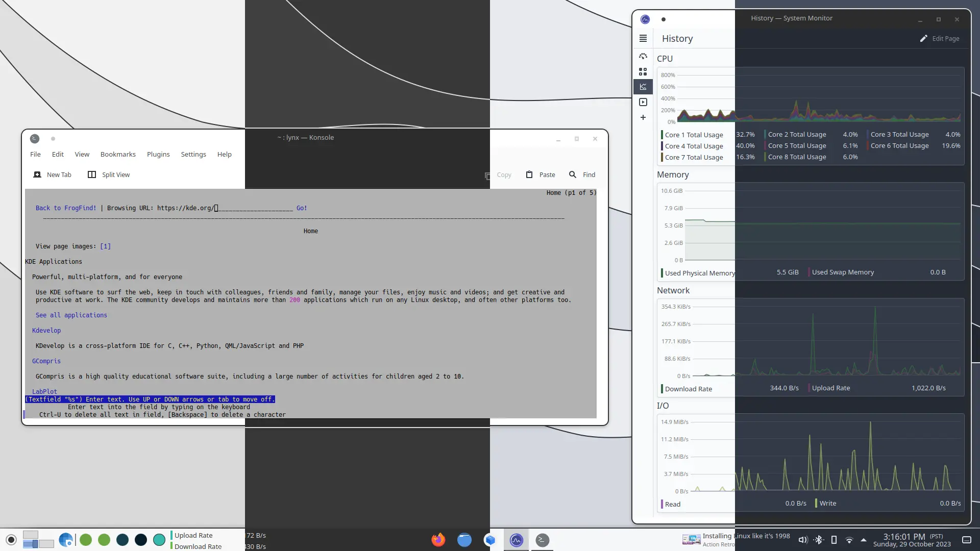Open the blue file manager taskbar icon
Image resolution: width=980 pixels, height=551 pixels.
point(464,540)
